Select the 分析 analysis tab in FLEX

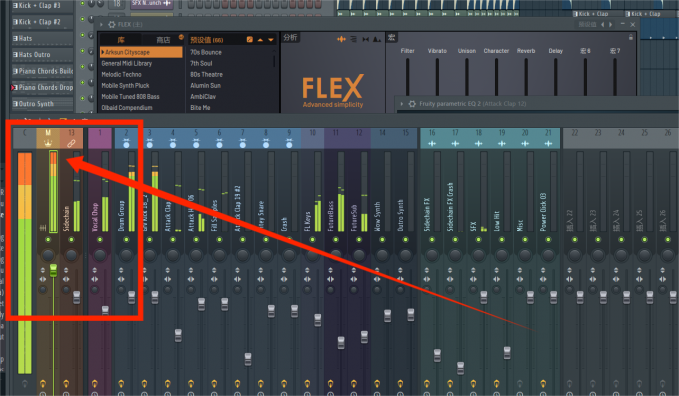coord(290,38)
